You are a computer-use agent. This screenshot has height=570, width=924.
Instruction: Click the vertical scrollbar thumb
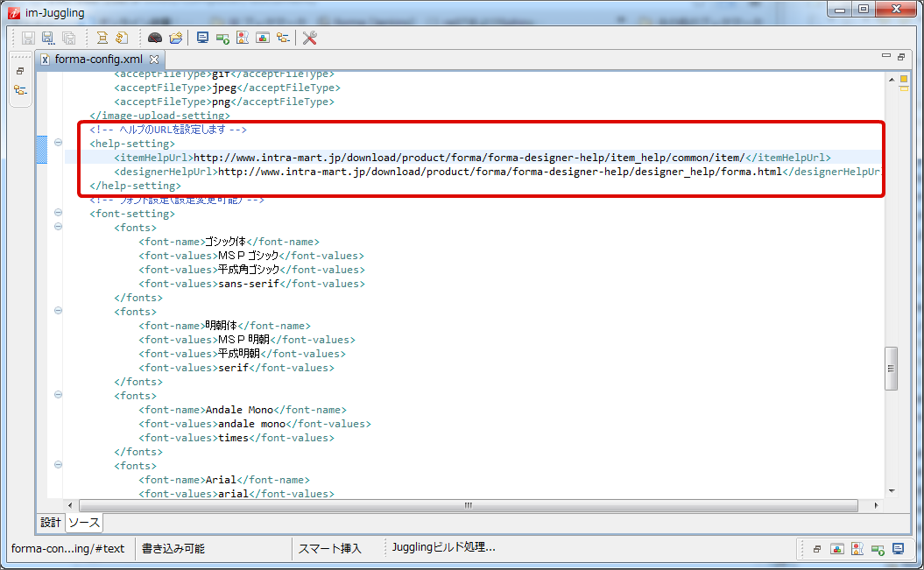pos(891,369)
